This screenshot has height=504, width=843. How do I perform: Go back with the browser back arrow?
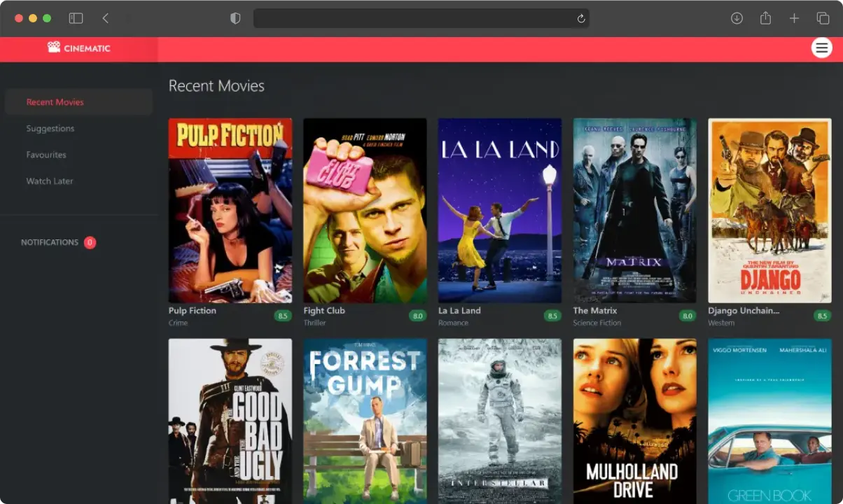pos(106,18)
